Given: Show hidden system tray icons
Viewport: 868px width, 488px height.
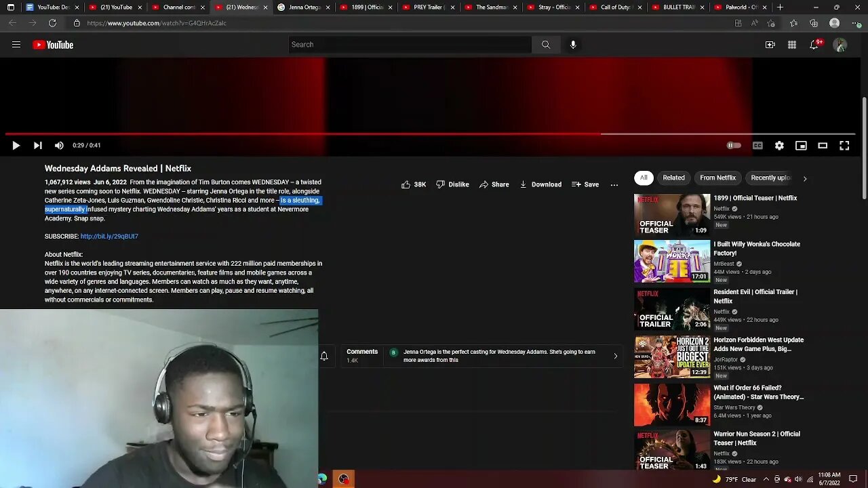Looking at the screenshot, I should point(766,479).
